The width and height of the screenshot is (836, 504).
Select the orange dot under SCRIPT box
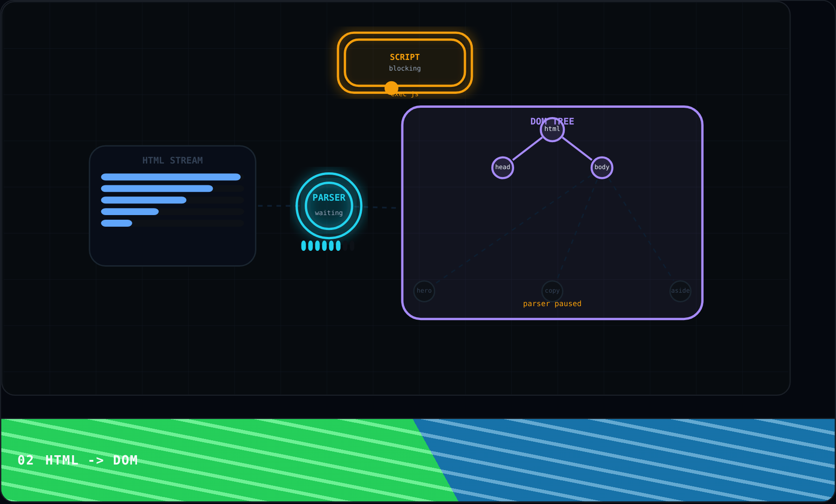(392, 88)
